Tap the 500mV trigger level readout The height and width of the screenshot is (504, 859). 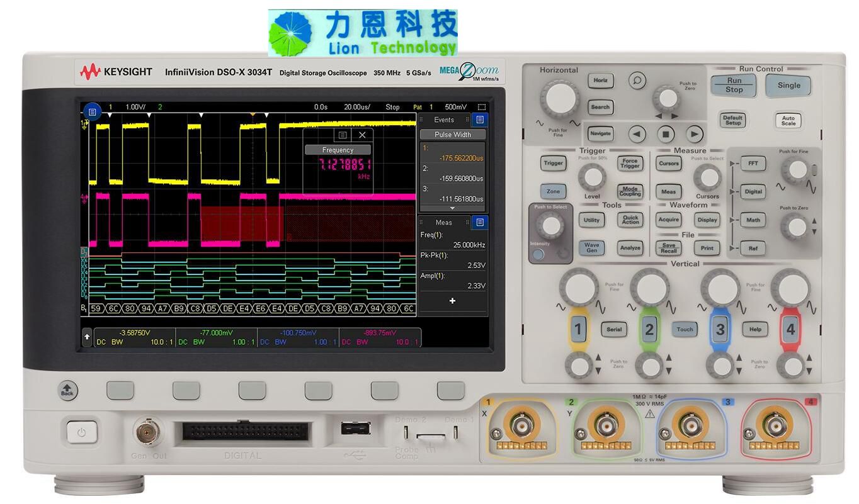coord(455,107)
